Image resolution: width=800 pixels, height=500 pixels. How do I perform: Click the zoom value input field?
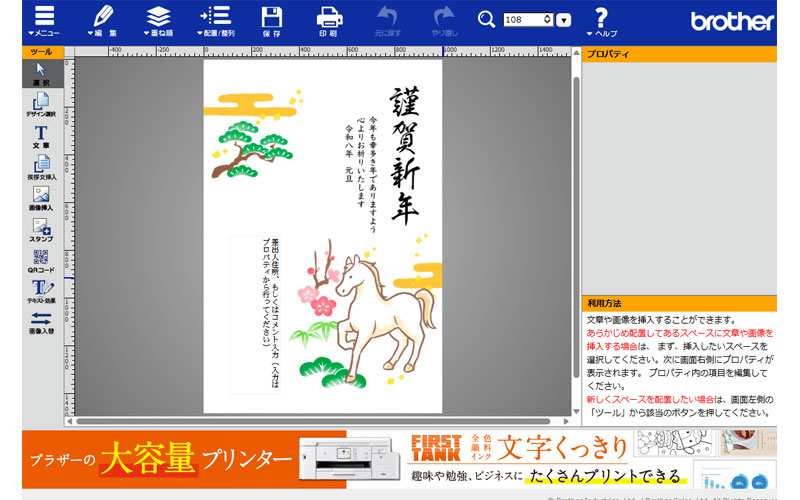(524, 20)
